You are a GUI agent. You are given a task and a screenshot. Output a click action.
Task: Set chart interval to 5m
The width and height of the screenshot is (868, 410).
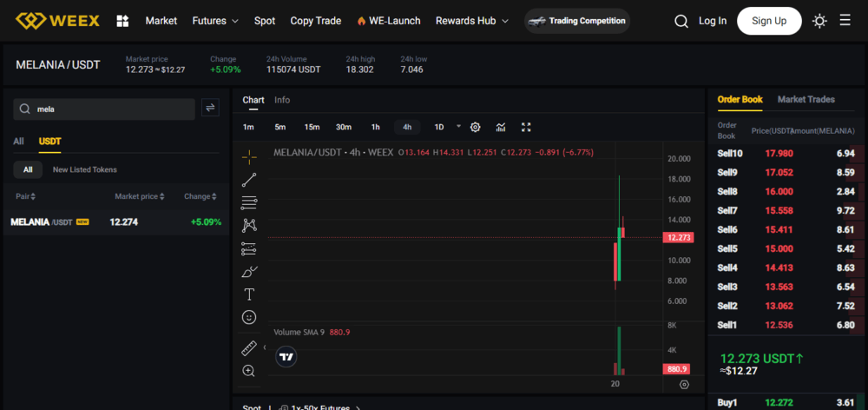tap(280, 127)
